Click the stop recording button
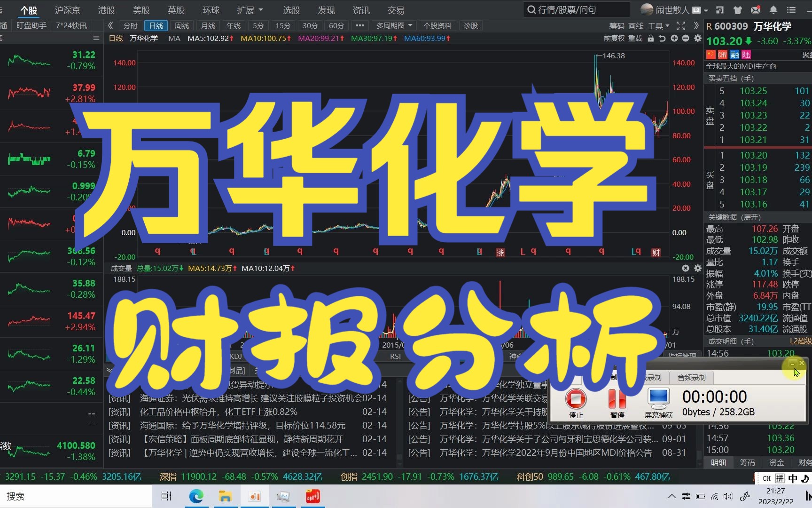The width and height of the screenshot is (812, 508). click(x=576, y=404)
